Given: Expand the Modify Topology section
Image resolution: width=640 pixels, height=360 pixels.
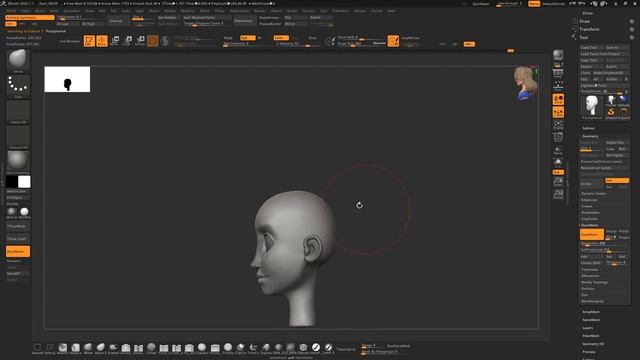Looking at the screenshot, I should tap(594, 282).
